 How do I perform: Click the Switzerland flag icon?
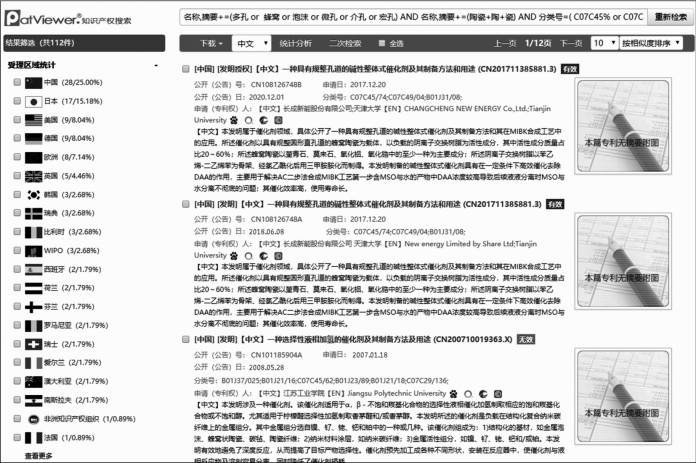33,344
